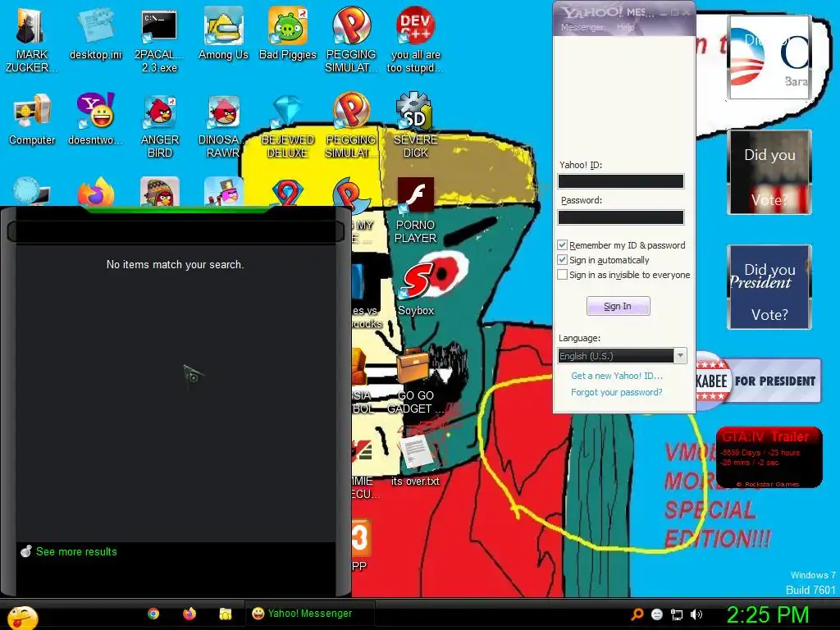Open the DINOSA... RAWR shortcut
Screen dimensions: 840x630
[223, 126]
